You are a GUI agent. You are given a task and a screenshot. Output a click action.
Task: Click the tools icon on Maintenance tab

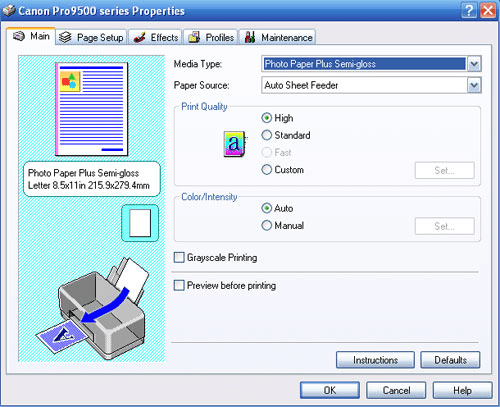pos(250,37)
